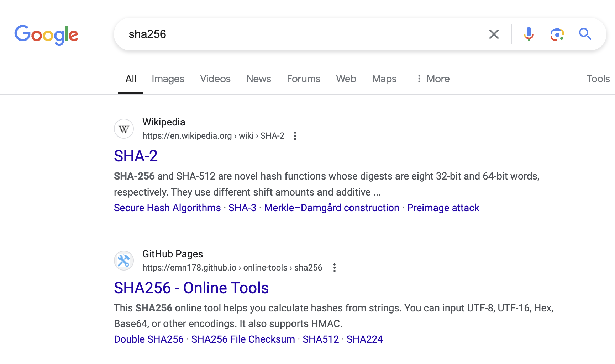The height and width of the screenshot is (364, 615).
Task: Switch to the News tab
Action: coord(259,79)
